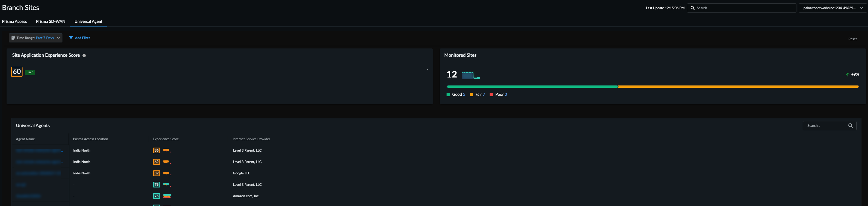Click the experience score badge 36
This screenshot has height=206, width=868.
156,150
